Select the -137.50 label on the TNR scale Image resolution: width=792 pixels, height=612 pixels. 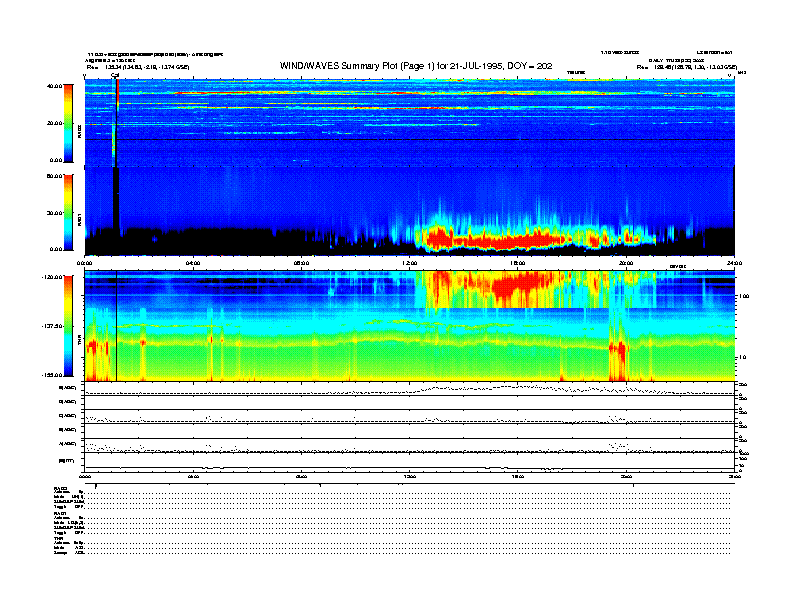click(x=52, y=326)
